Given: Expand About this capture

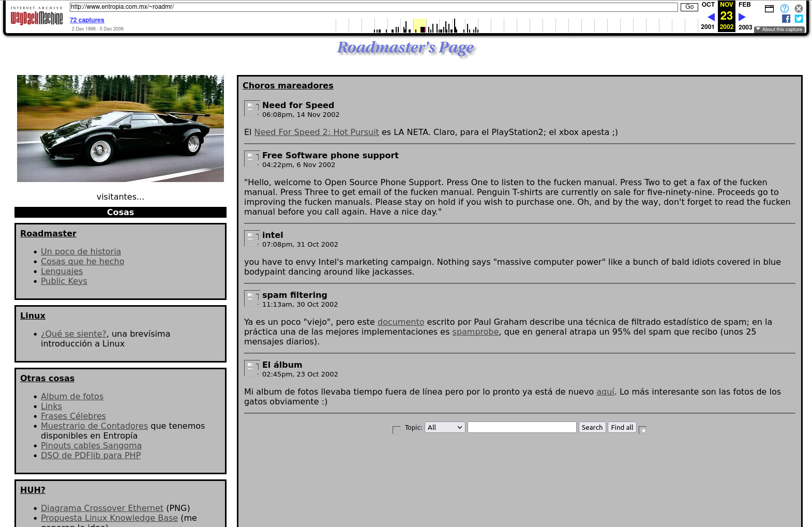Looking at the screenshot, I should [779, 29].
